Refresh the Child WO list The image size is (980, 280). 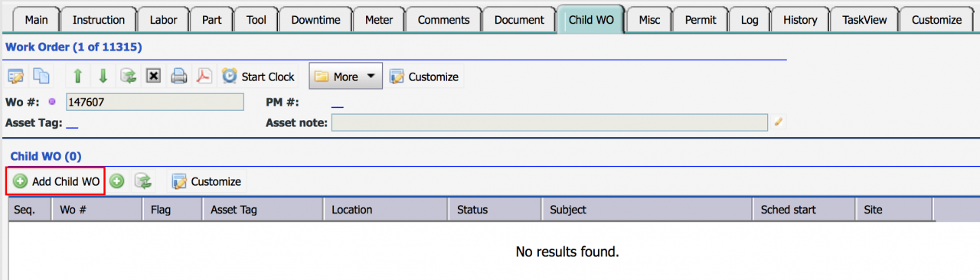(142, 181)
